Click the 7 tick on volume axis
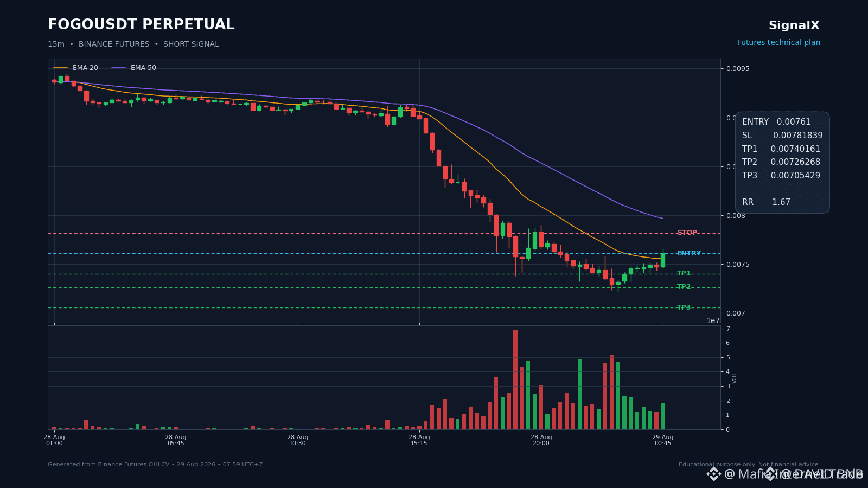The image size is (868, 488). click(728, 329)
